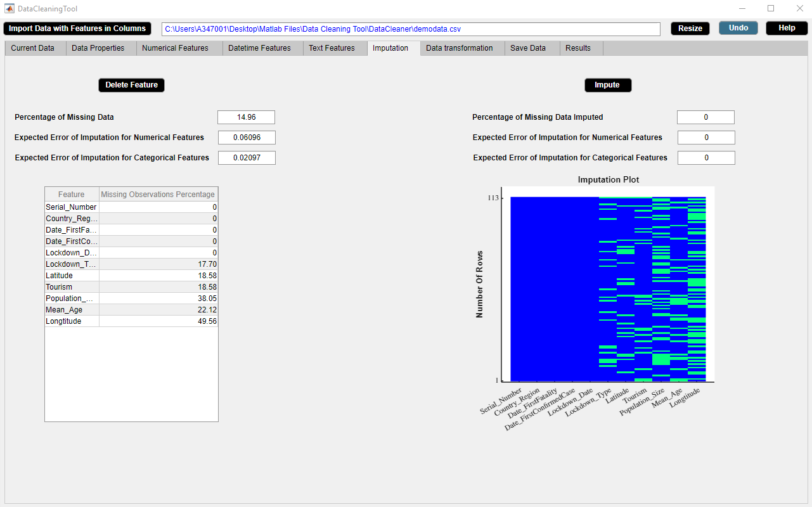Select the Mean_Age feature row

pos(131,310)
